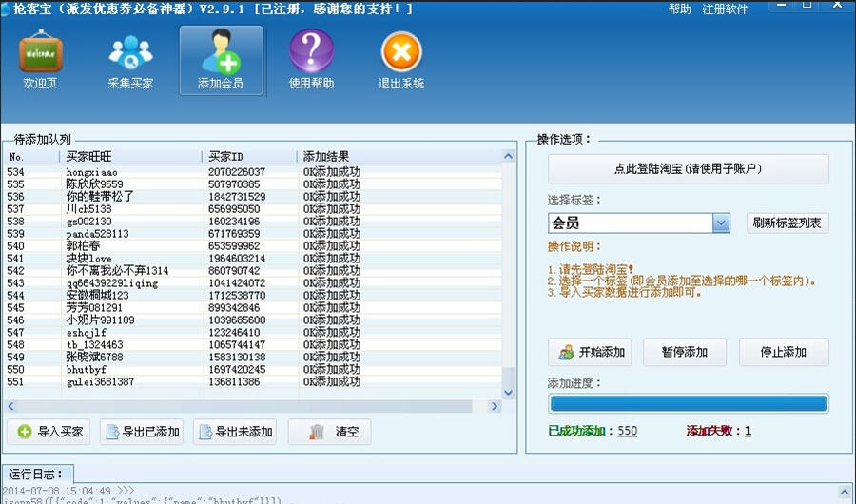The height and width of the screenshot is (504, 856).
Task: Click the 添加失败 count link 1
Action: [748, 431]
